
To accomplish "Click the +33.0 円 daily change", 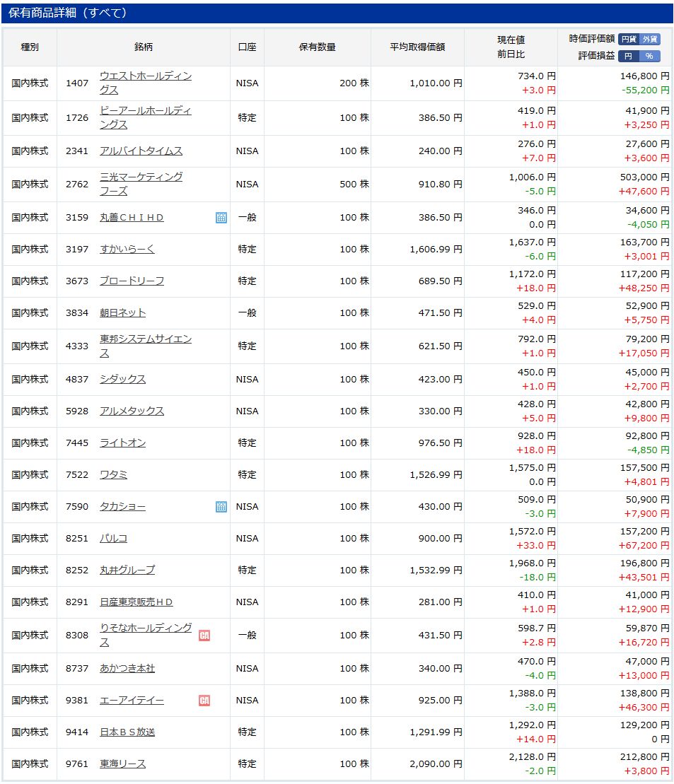I will [x=536, y=546].
